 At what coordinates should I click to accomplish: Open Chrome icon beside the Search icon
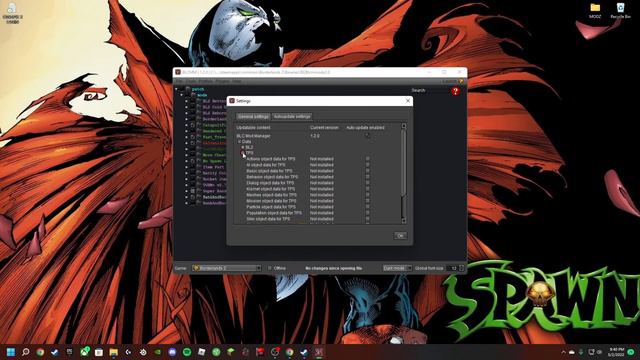(x=40, y=352)
